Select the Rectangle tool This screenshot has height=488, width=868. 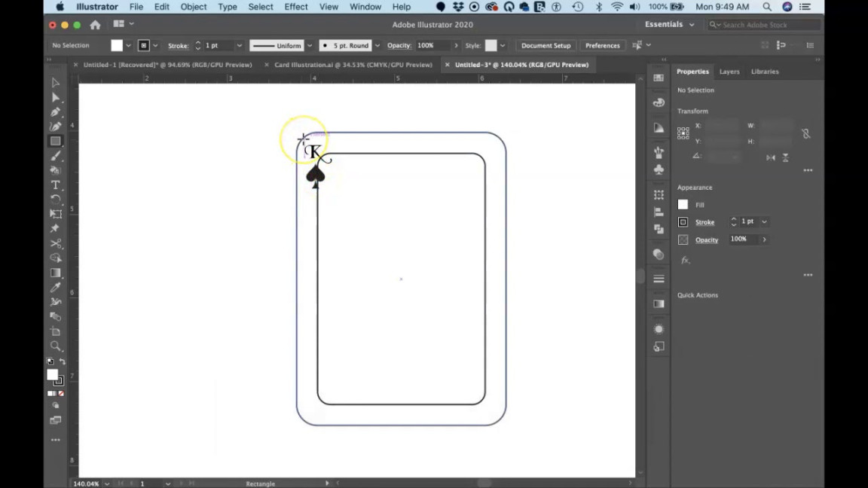[55, 141]
